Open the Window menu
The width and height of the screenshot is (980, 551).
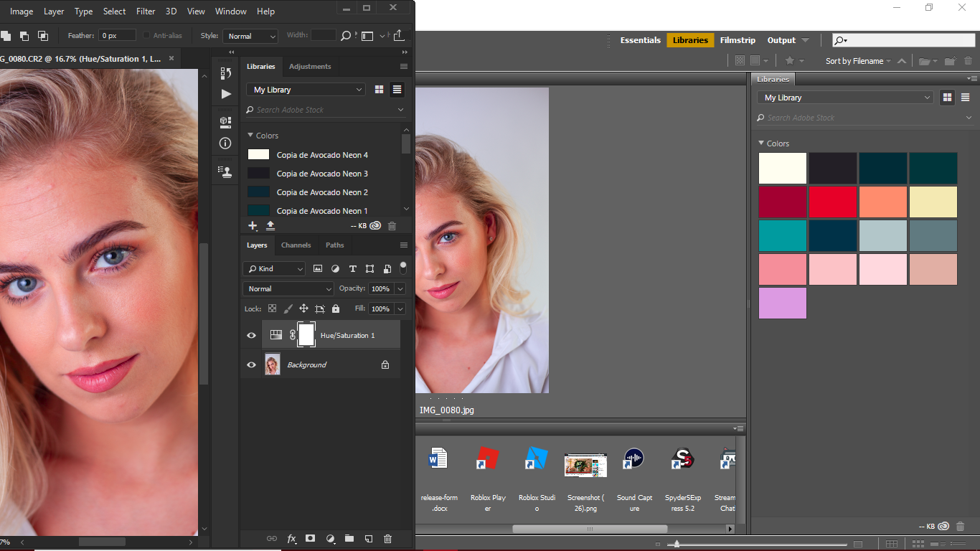tap(231, 11)
